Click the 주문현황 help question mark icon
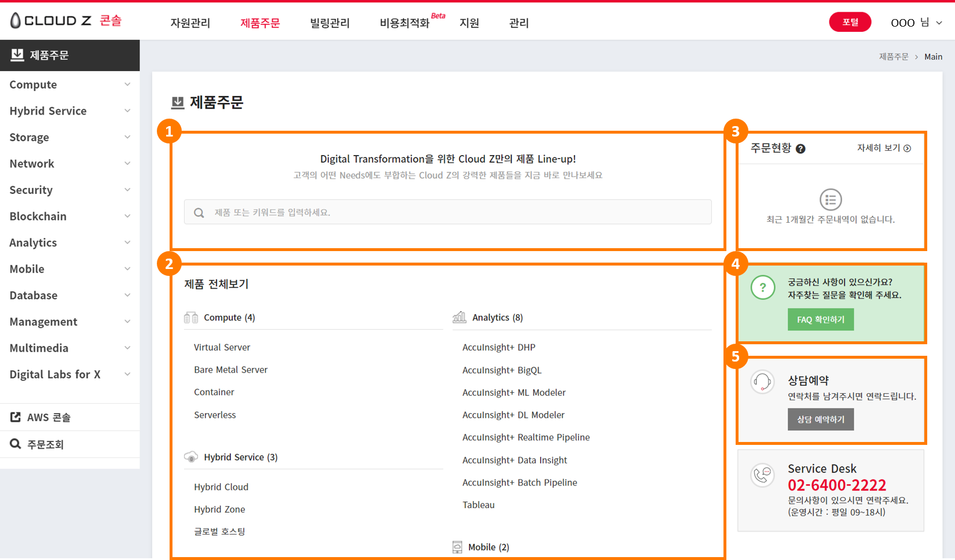 tap(800, 149)
